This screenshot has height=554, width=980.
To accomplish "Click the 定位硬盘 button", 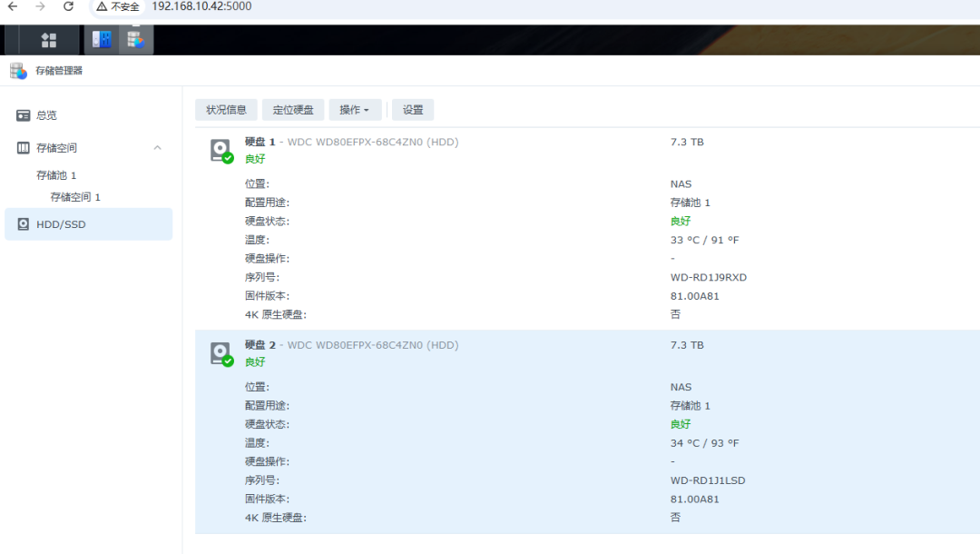I will tap(293, 110).
